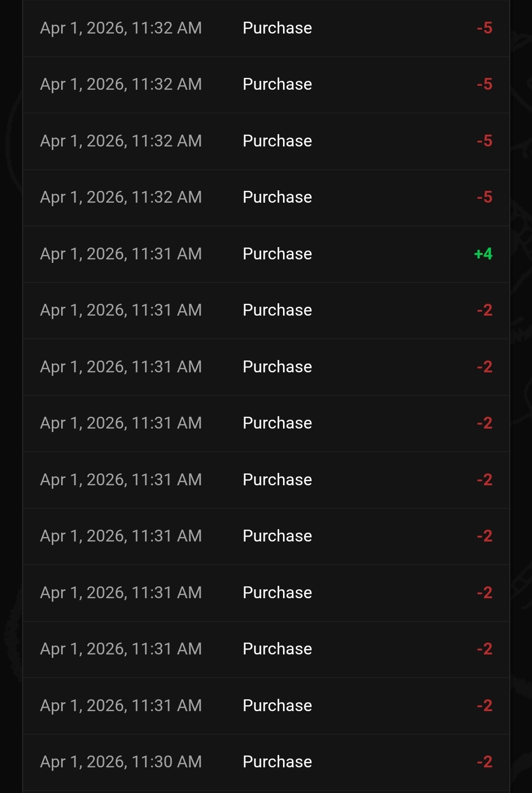Click the date of the +4 transaction
Image resolution: width=532 pixels, height=793 pixels.
click(x=121, y=254)
